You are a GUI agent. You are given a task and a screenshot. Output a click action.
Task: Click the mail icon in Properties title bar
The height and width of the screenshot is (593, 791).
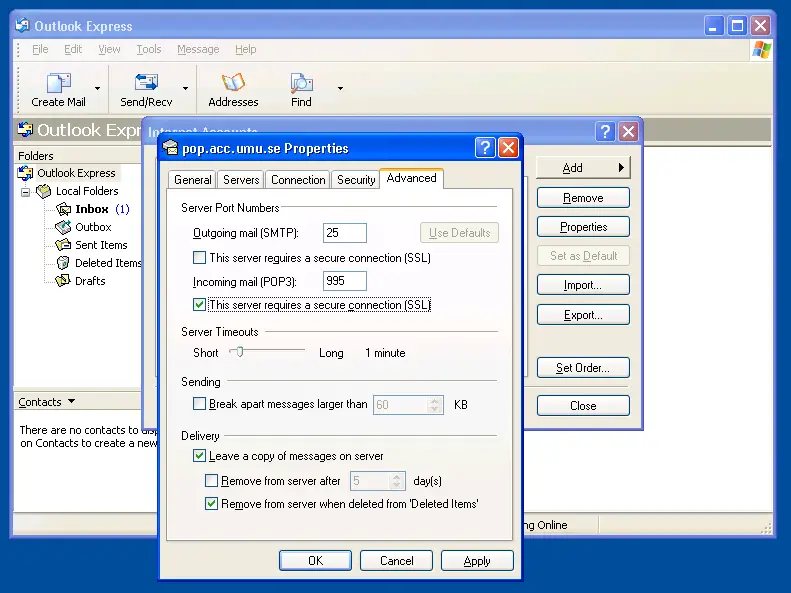click(x=171, y=148)
